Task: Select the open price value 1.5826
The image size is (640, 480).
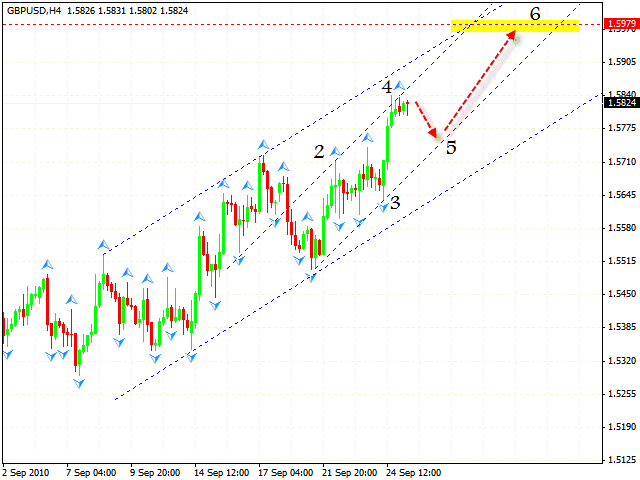Action: (x=80, y=11)
